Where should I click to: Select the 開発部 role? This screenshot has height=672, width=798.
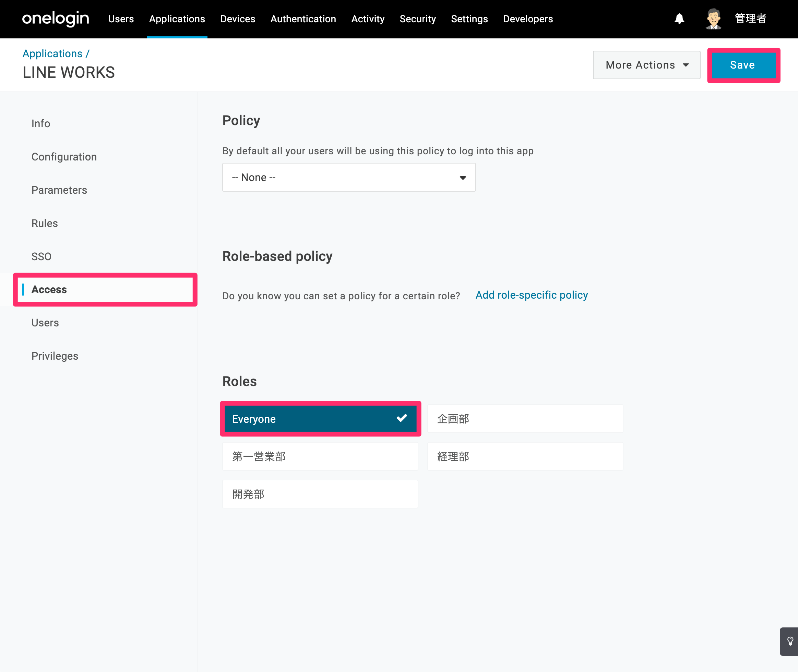pos(320,494)
